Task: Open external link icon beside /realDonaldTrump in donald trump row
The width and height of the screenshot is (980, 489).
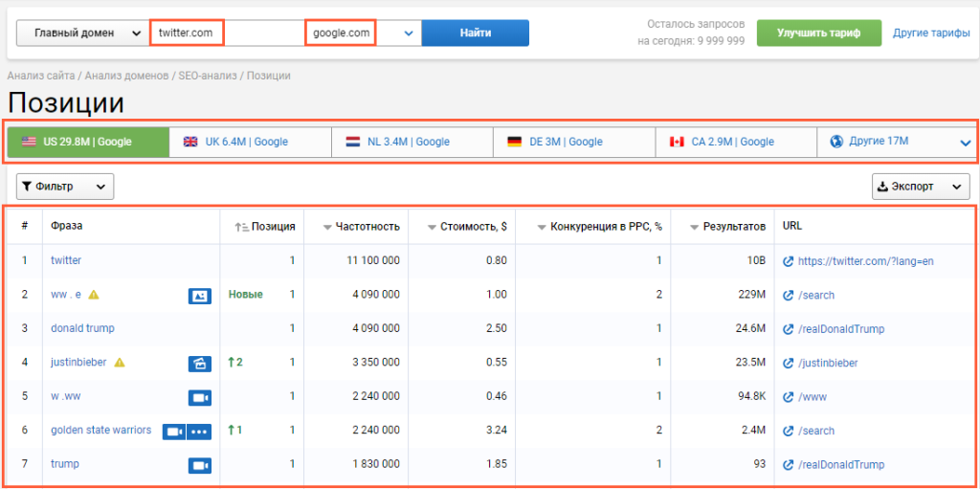Action: coord(789,329)
